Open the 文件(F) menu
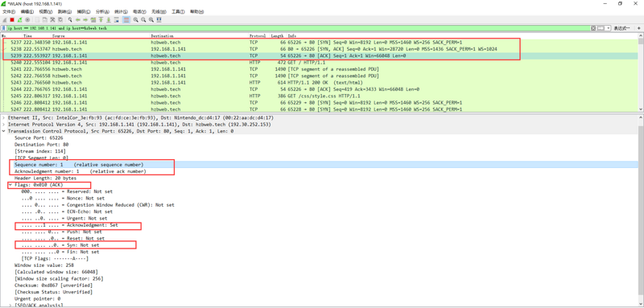The image size is (644, 308). pyautogui.click(x=9, y=11)
